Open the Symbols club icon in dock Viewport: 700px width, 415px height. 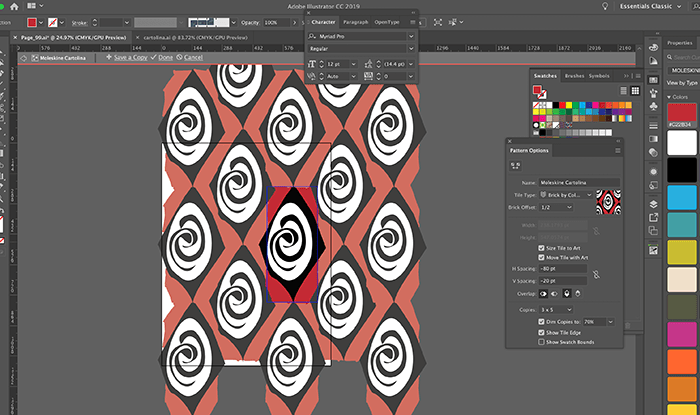coord(653,106)
